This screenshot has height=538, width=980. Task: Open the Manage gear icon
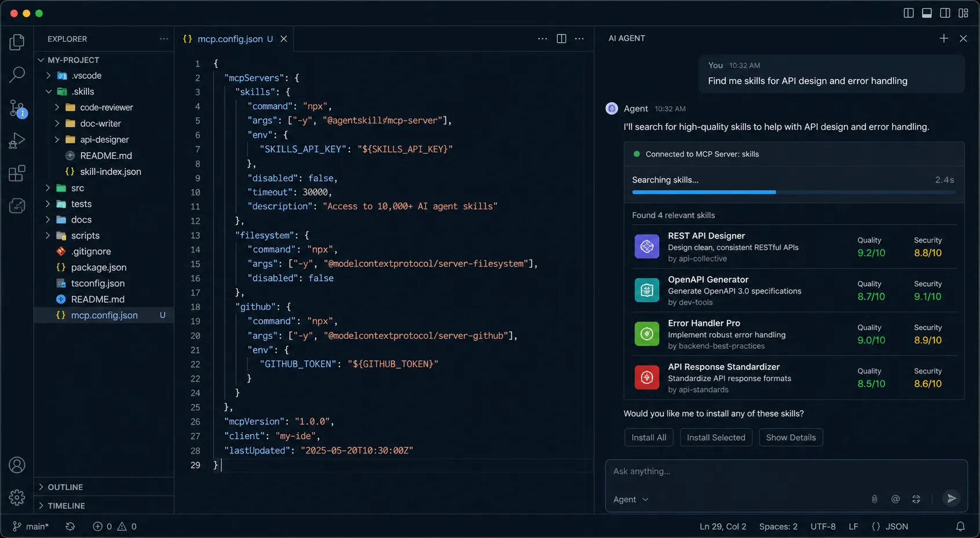point(17,497)
